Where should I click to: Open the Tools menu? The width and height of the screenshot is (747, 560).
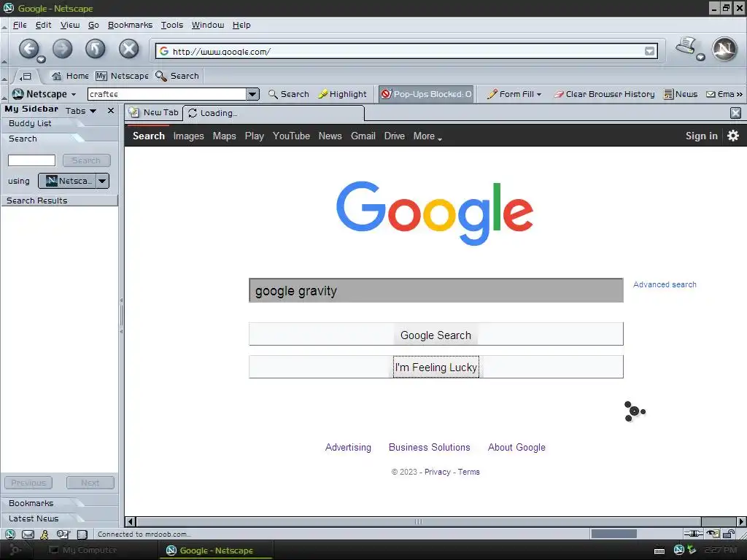click(x=172, y=25)
